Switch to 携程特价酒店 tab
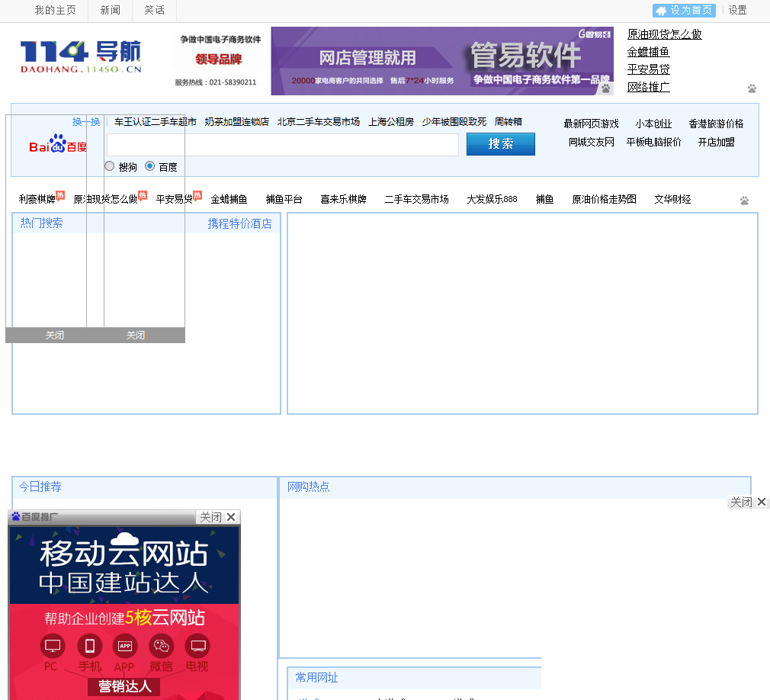The height and width of the screenshot is (700, 770). coord(239,224)
